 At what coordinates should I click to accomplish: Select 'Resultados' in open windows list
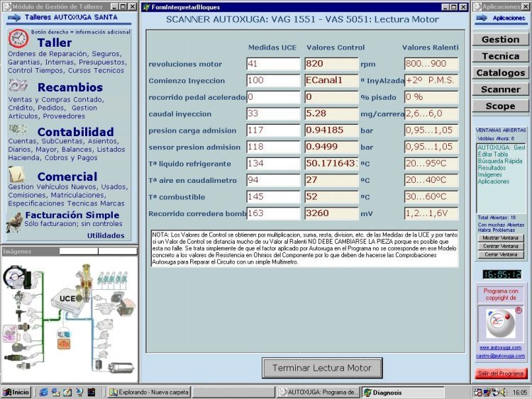pos(492,168)
